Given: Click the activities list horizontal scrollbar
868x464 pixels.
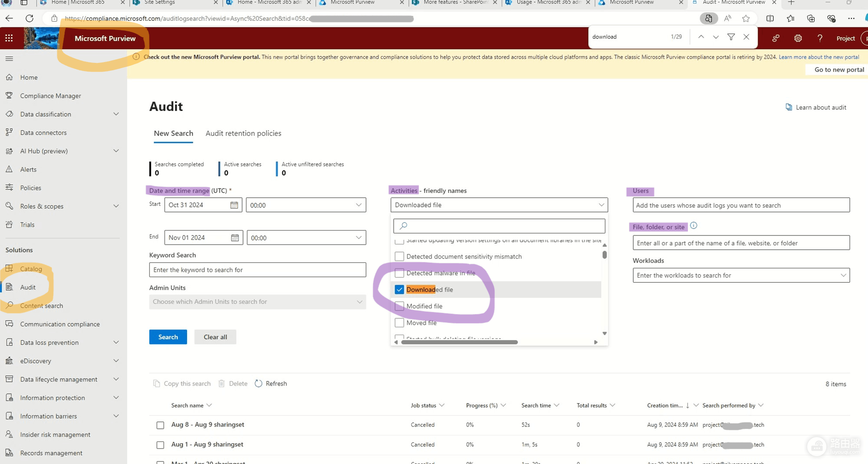Looking at the screenshot, I should click(x=460, y=342).
